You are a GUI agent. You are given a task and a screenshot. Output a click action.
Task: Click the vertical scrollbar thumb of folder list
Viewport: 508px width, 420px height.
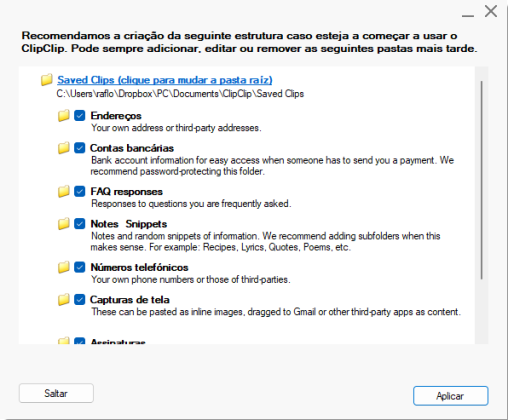(481, 180)
